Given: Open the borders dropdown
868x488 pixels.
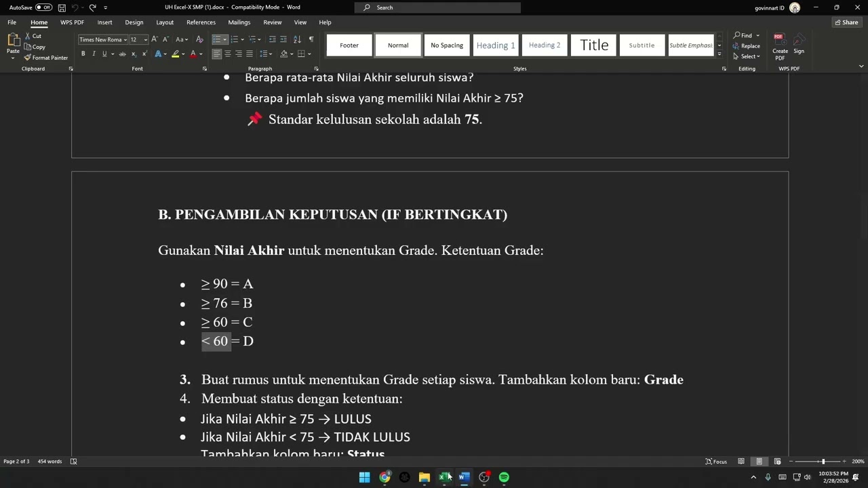Looking at the screenshot, I should 309,54.
